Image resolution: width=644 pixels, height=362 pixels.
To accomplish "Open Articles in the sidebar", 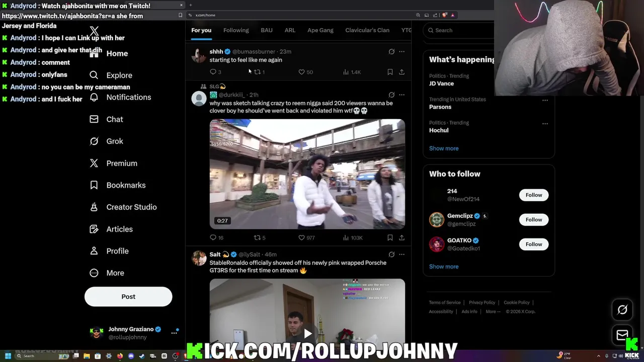I will click(111, 229).
